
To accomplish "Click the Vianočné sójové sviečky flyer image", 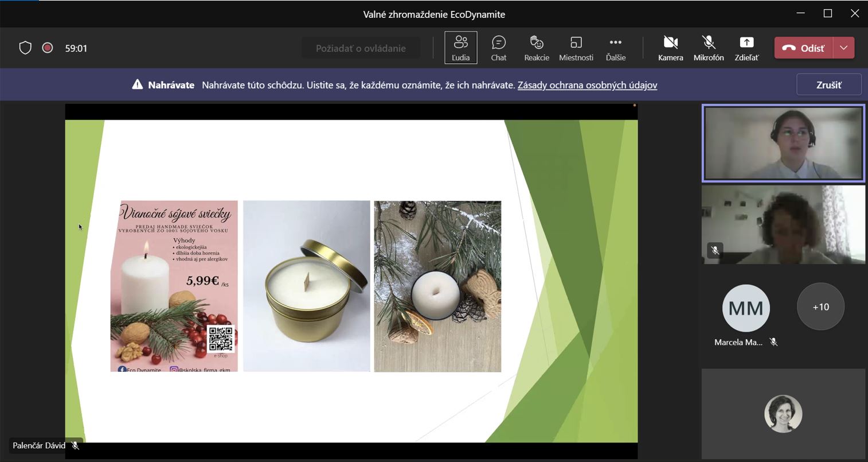I will 174,286.
